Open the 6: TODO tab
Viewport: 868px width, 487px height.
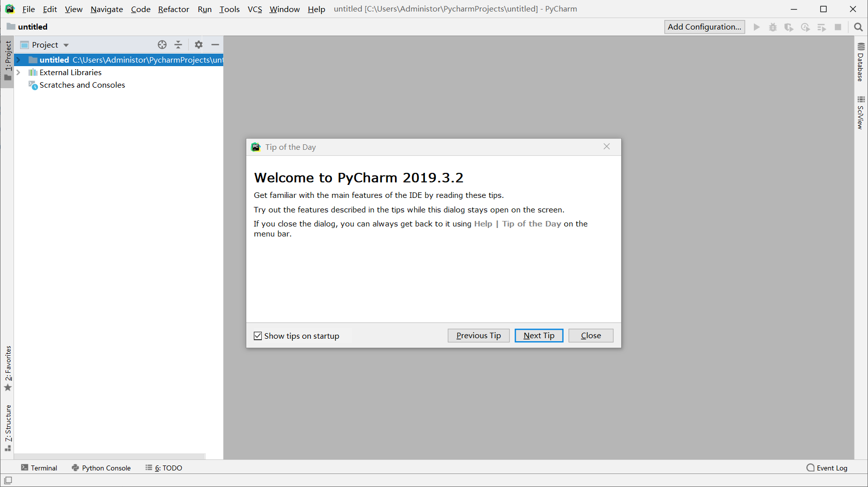pos(164,468)
